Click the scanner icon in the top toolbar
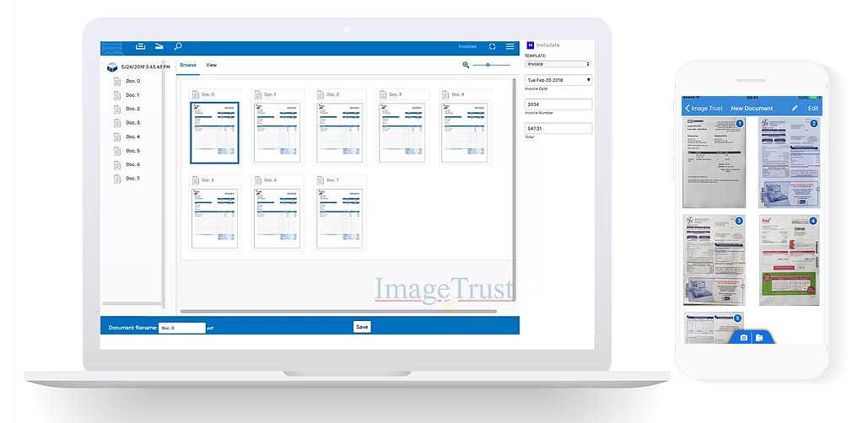The width and height of the screenshot is (868, 423). tap(159, 46)
